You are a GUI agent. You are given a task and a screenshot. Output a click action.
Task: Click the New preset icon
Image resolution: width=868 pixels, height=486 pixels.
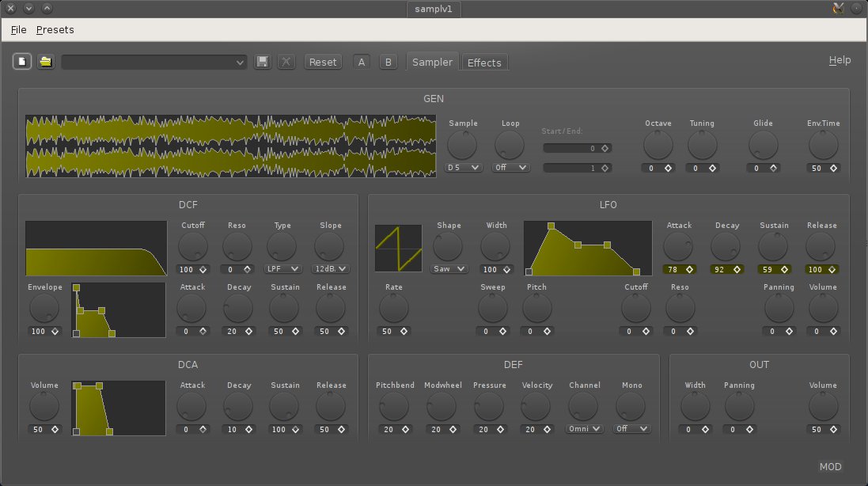(22, 62)
